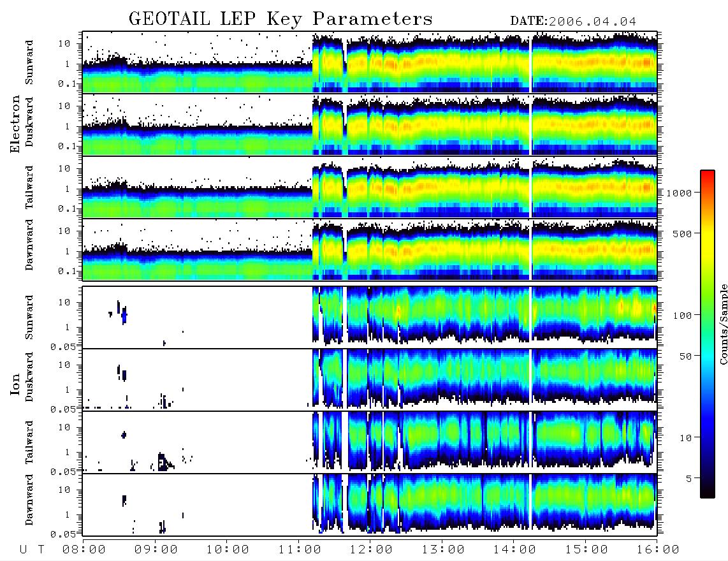Click the title "GEOTAIL LEP Key Parameters"
This screenshot has height=561, width=728.
[x=281, y=20]
